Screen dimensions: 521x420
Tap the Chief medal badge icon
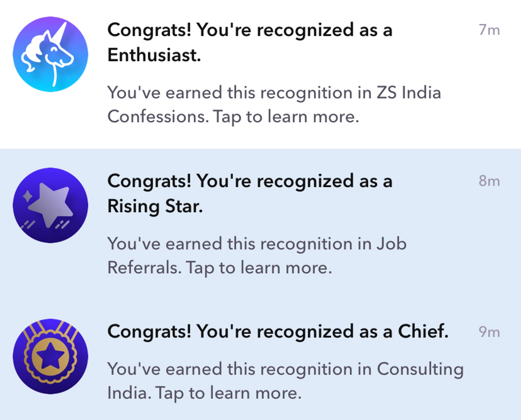pos(50,356)
